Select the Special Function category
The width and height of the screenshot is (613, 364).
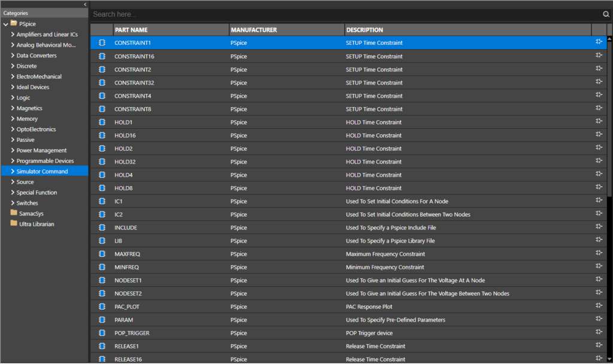pos(37,192)
